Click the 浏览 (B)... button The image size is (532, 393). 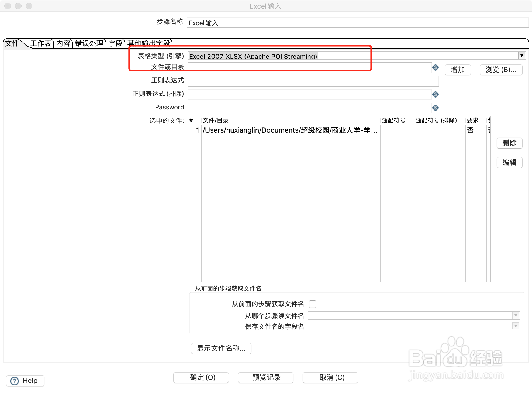click(501, 70)
